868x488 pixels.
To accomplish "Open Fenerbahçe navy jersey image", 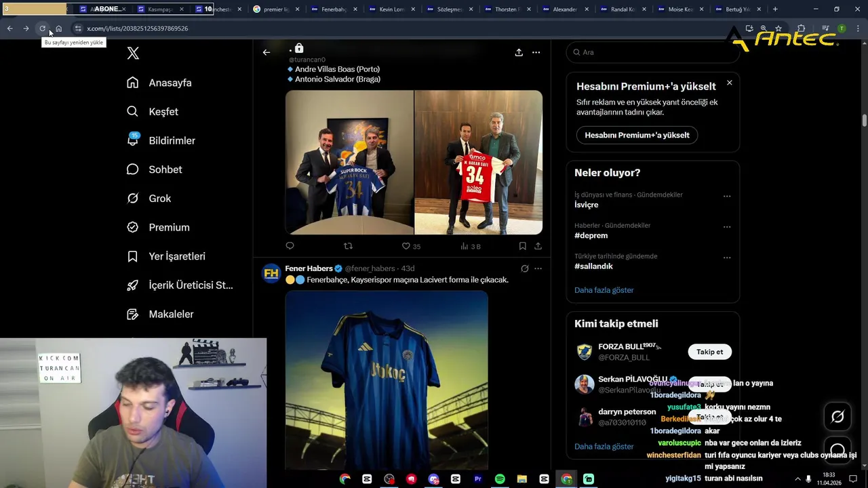I will (x=387, y=380).
